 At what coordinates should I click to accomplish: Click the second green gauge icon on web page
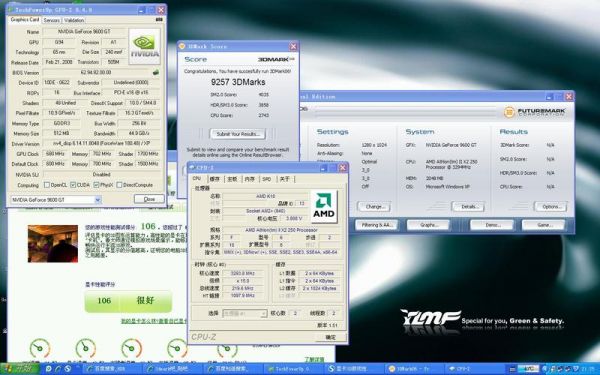(x=86, y=348)
